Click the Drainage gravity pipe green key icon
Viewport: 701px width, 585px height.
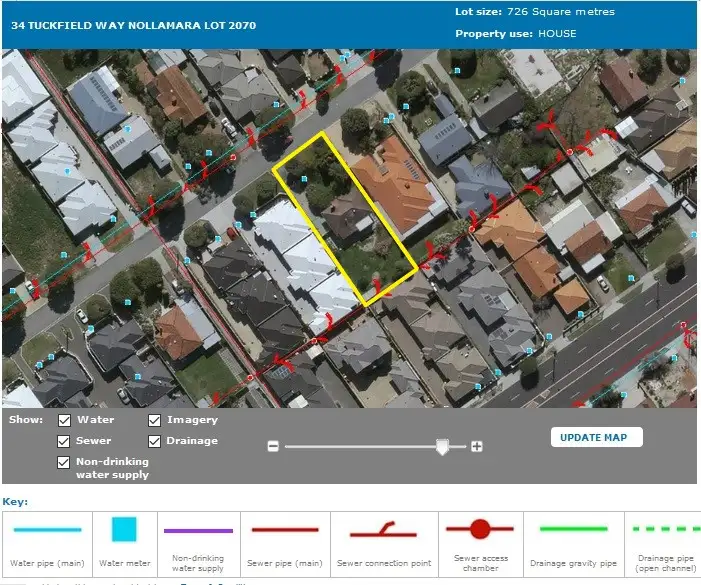pyautogui.click(x=573, y=529)
